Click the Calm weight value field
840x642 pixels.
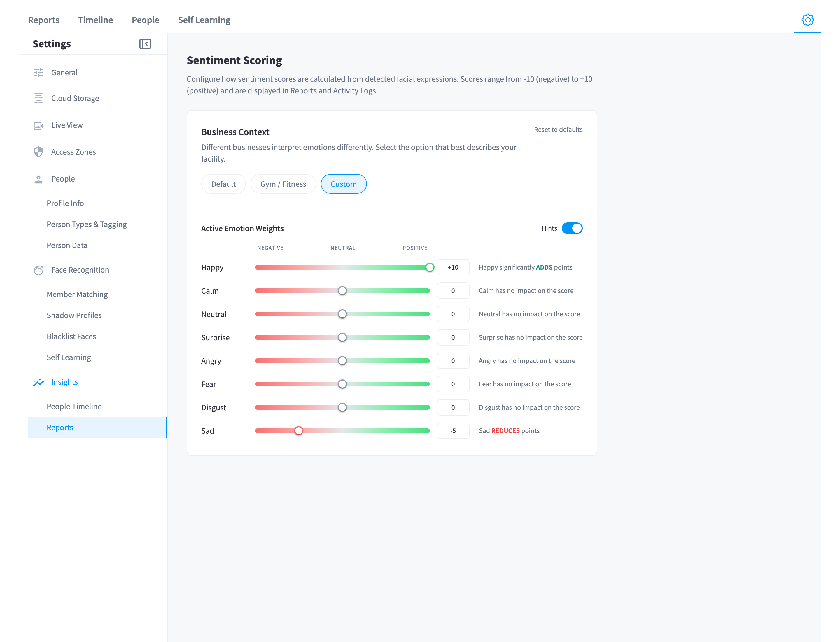coord(453,291)
